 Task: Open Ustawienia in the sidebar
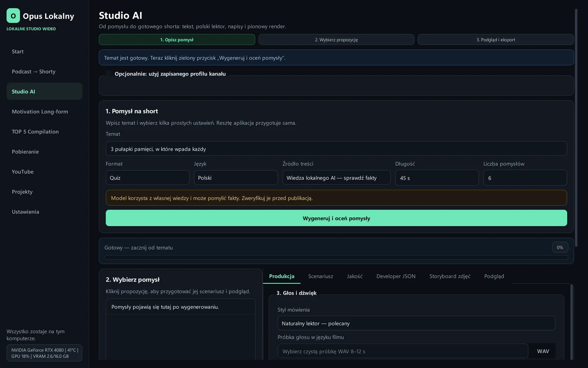44,212
